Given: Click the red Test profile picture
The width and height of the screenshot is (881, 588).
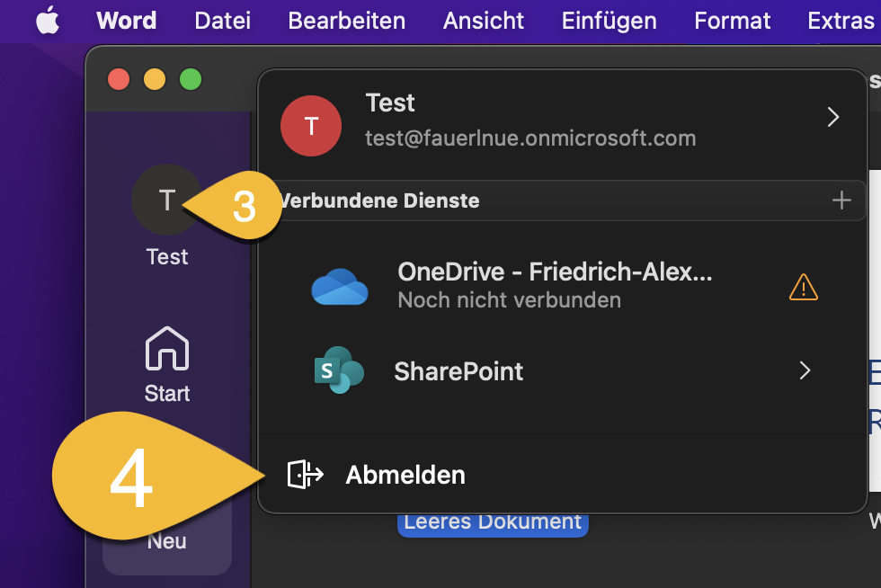Looking at the screenshot, I should point(311,126).
